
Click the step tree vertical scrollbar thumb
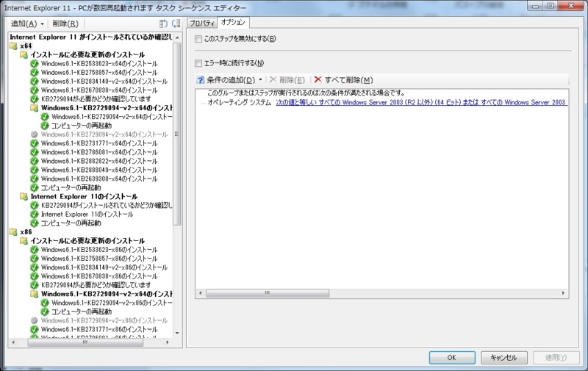pyautogui.click(x=177, y=134)
